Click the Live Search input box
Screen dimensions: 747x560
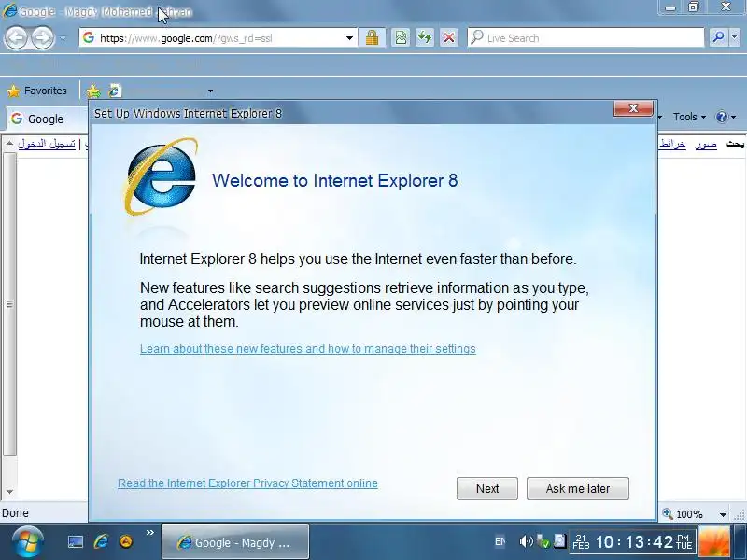click(586, 38)
